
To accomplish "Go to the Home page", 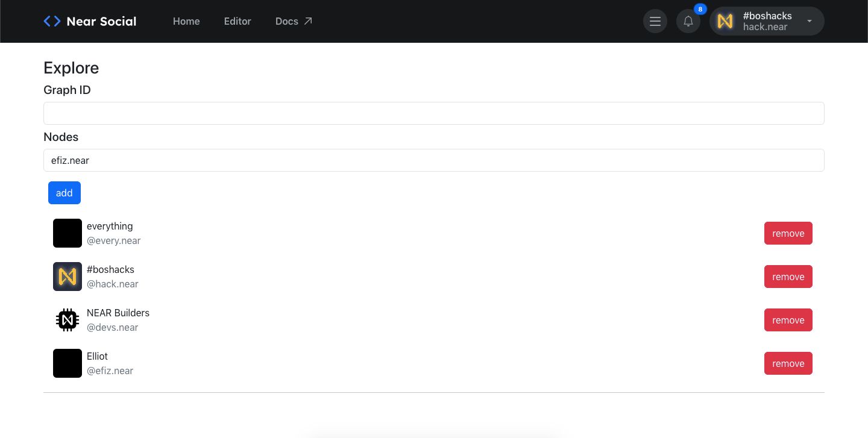I will (186, 21).
